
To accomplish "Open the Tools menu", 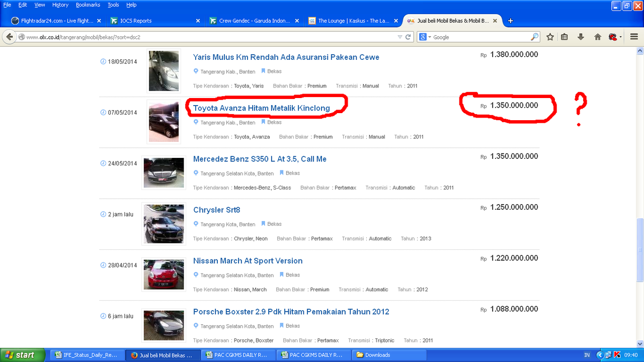I will 113,5.
